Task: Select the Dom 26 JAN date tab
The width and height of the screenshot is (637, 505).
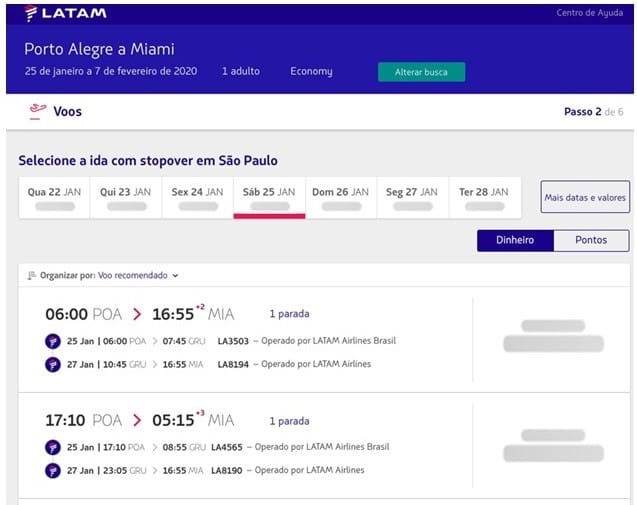Action: coord(341,198)
